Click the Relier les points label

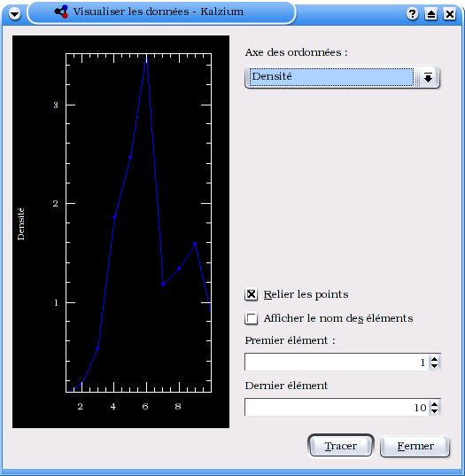coord(306,294)
